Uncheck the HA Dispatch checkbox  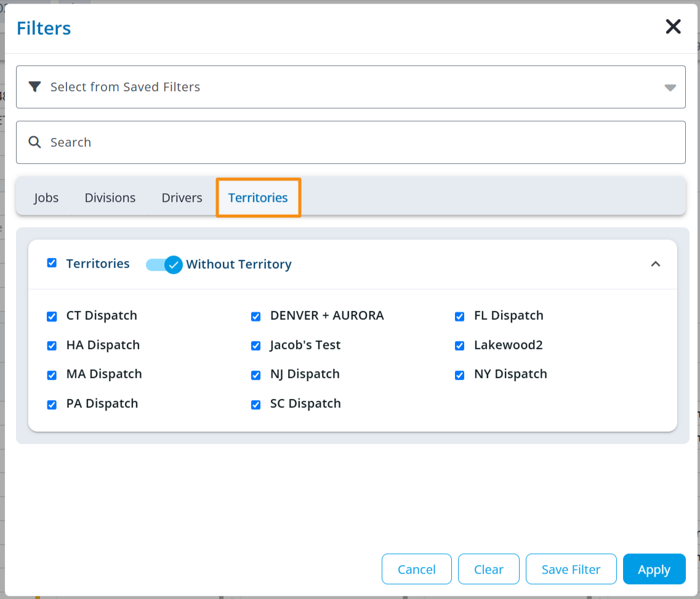pyautogui.click(x=52, y=346)
